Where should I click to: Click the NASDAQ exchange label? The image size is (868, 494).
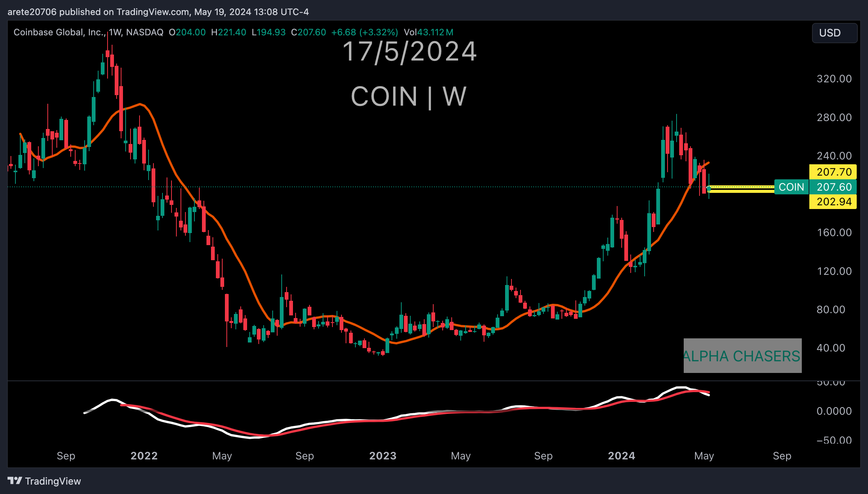(x=145, y=32)
